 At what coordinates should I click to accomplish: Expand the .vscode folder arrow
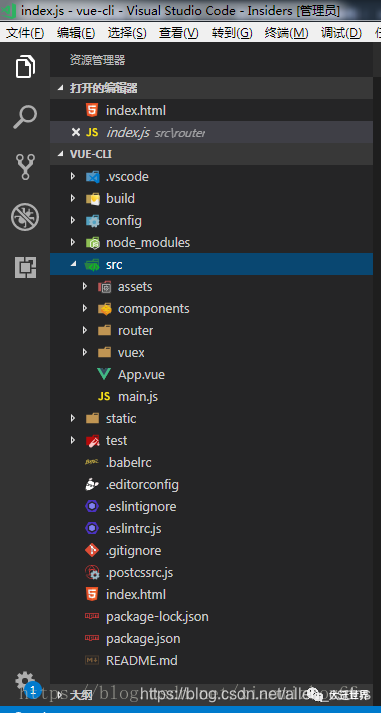pyautogui.click(x=73, y=176)
